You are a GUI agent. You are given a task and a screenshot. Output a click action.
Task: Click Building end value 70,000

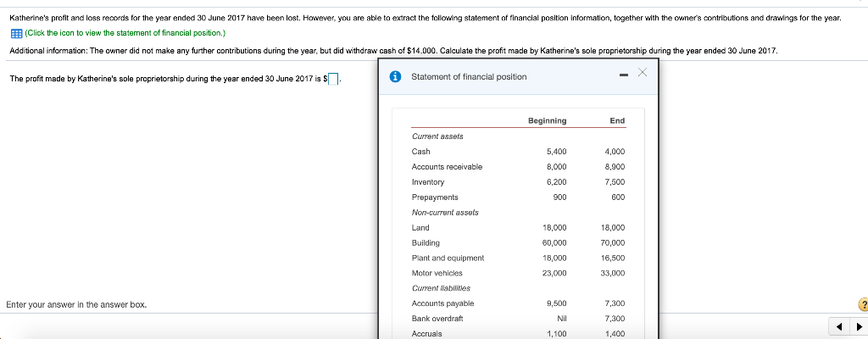[613, 242]
